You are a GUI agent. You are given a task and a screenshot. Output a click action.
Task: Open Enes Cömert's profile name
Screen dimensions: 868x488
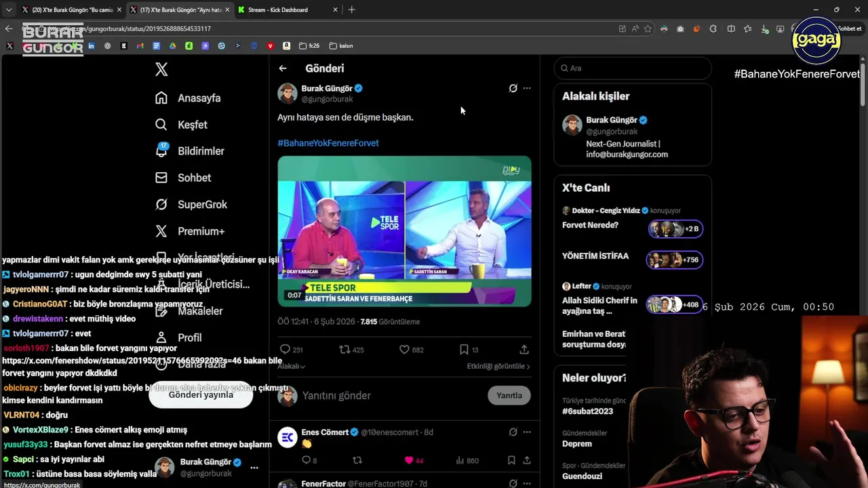tap(325, 432)
